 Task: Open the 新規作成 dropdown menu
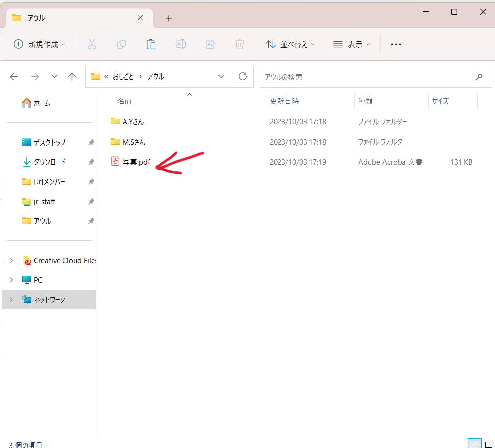[40, 44]
